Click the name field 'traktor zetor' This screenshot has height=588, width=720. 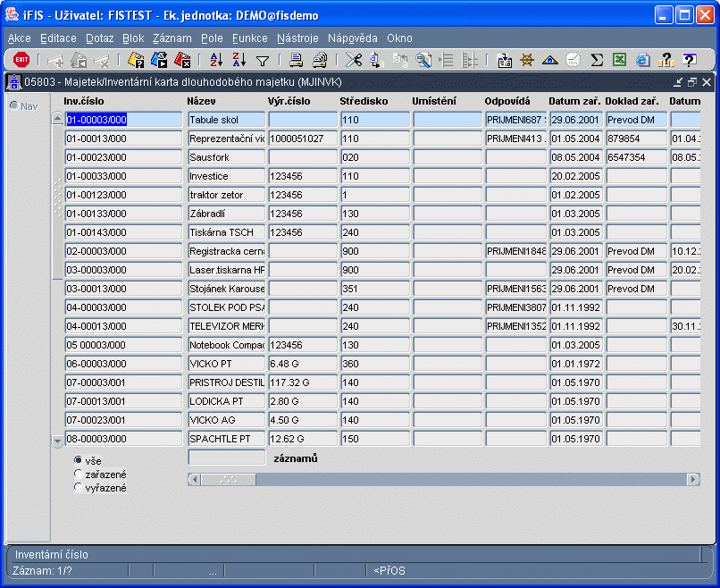(x=227, y=195)
